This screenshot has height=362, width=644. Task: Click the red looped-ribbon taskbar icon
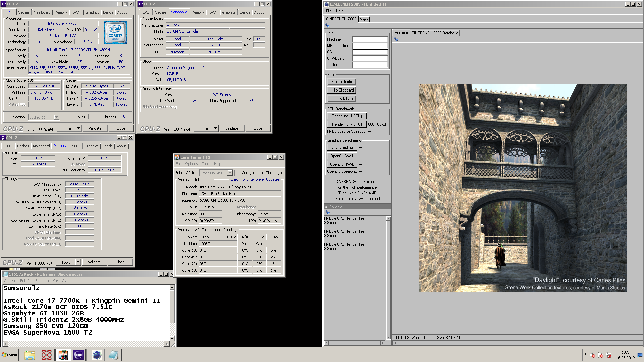[47, 355]
